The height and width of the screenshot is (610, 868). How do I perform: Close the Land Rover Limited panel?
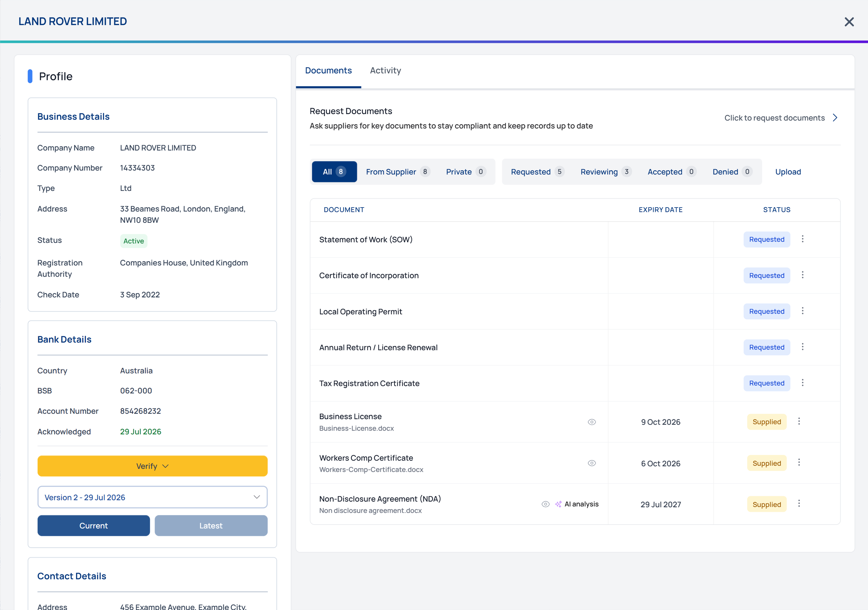click(x=849, y=22)
